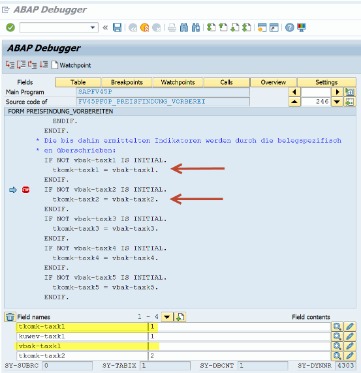361x373 pixels.
Task: Click the pencil edit icon for kuwev-taxk1
Action: click(350, 337)
